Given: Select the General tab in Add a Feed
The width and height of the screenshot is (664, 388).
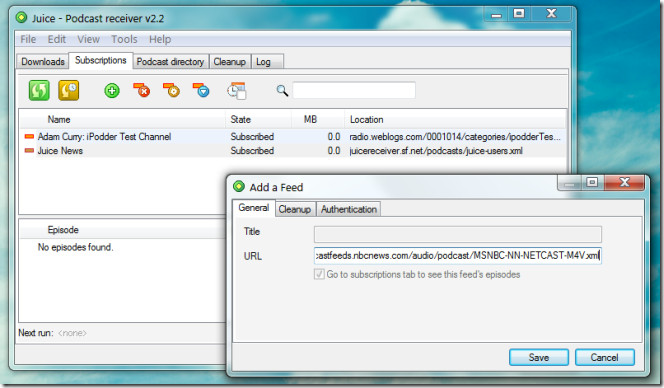Looking at the screenshot, I should (253, 208).
